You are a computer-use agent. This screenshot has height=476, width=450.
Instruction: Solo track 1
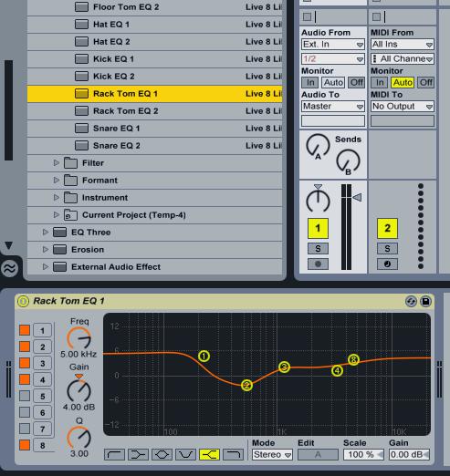point(318,248)
